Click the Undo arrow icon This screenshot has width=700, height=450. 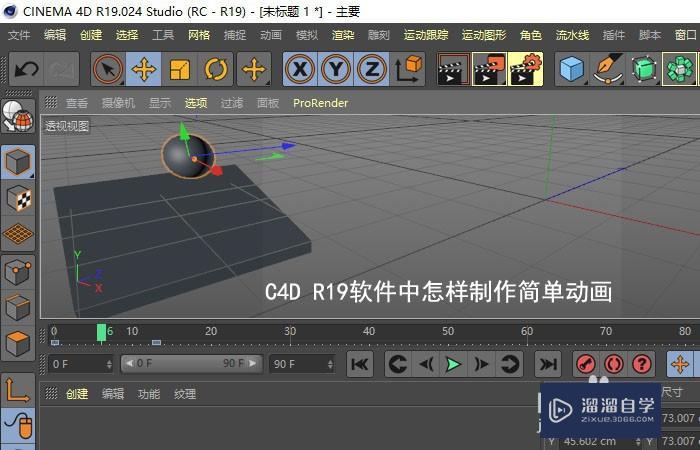click(26, 69)
